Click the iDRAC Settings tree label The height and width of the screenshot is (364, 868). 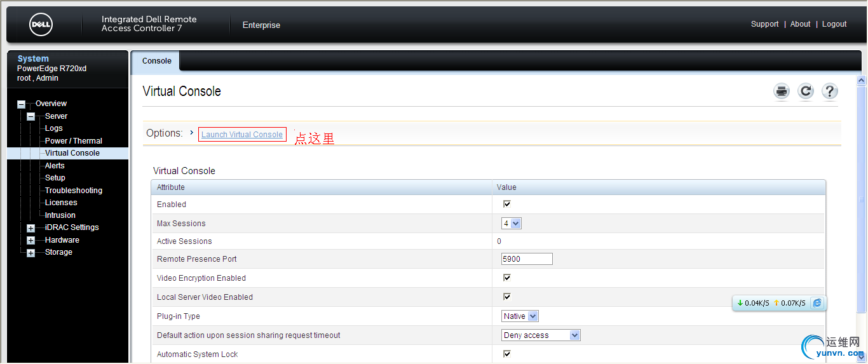[x=72, y=227]
